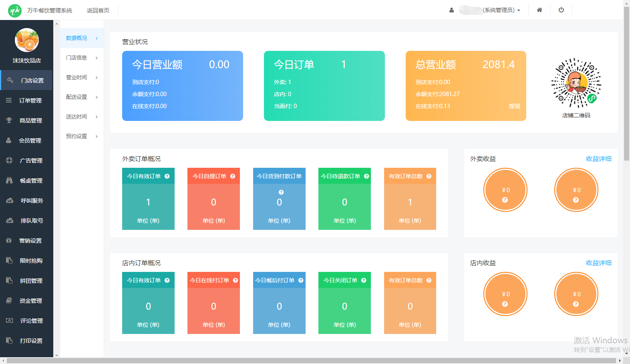Click 提现 on the 总营业额 card
Image resolution: width=630 pixels, height=364 pixels.
(514, 106)
